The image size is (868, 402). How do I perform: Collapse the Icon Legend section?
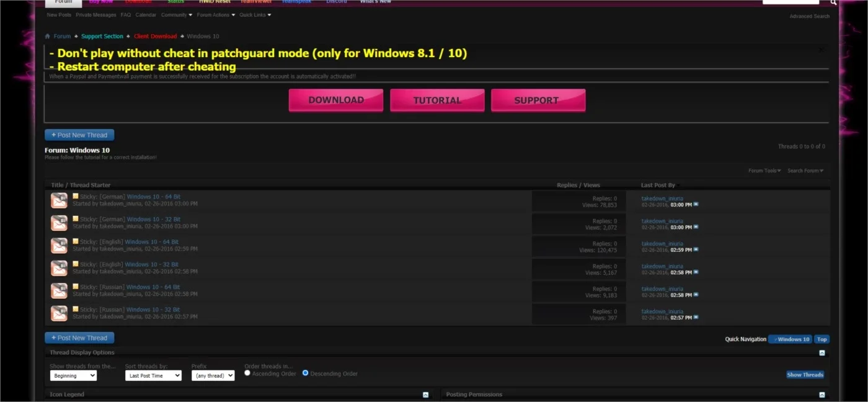coord(425,395)
